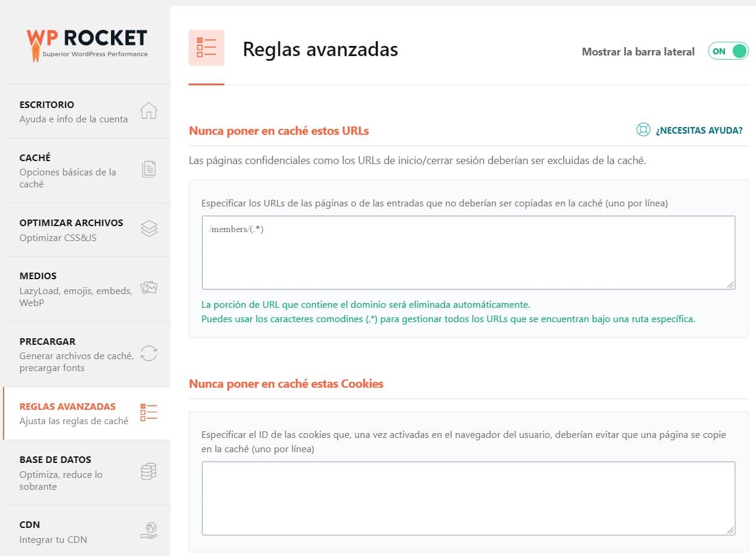Image resolution: width=756 pixels, height=556 pixels.
Task: Click the help circle icon near ¿NECESITAS AYUDA?
Action: click(x=643, y=129)
